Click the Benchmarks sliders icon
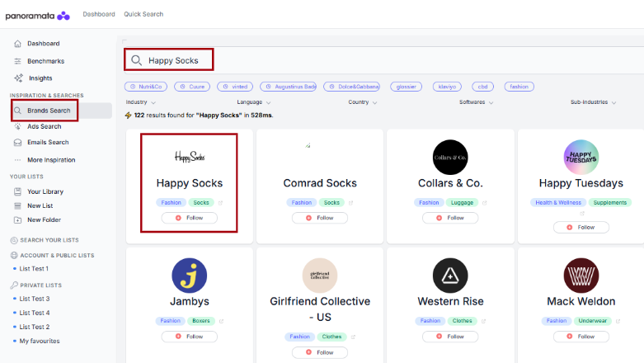Image resolution: width=644 pixels, height=363 pixels. (x=17, y=61)
